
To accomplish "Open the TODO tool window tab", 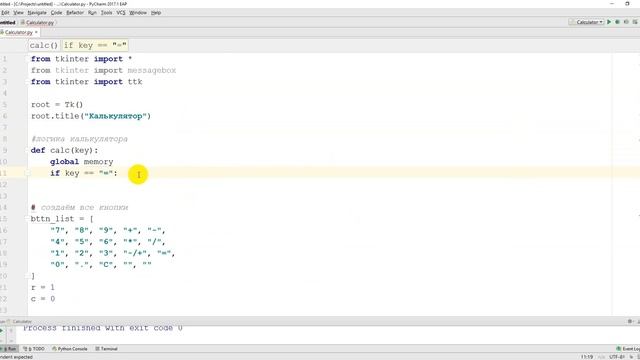I will [x=34, y=349].
